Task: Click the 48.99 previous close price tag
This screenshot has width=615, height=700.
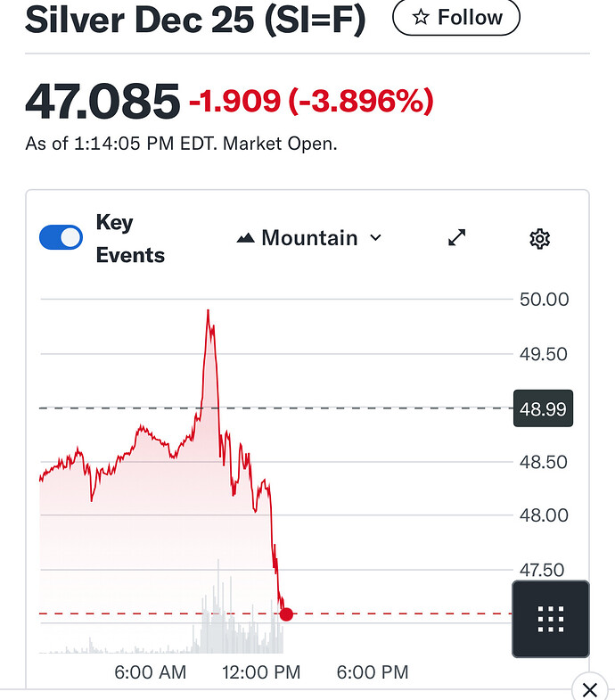Action: [x=543, y=410]
